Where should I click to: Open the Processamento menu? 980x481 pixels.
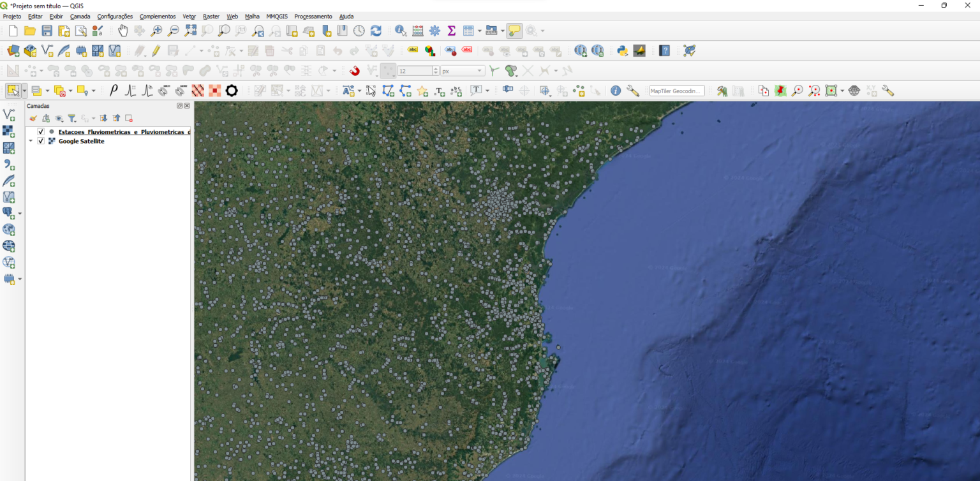coord(313,17)
